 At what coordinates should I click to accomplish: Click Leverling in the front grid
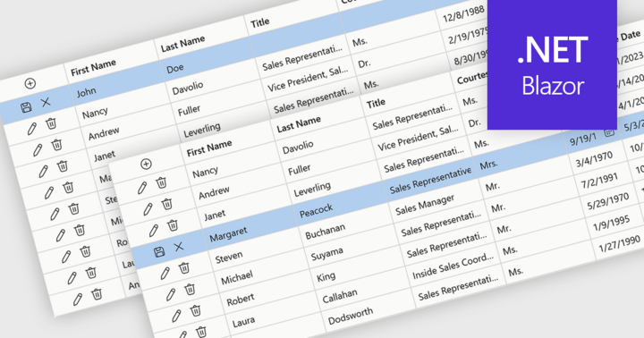coord(312,190)
